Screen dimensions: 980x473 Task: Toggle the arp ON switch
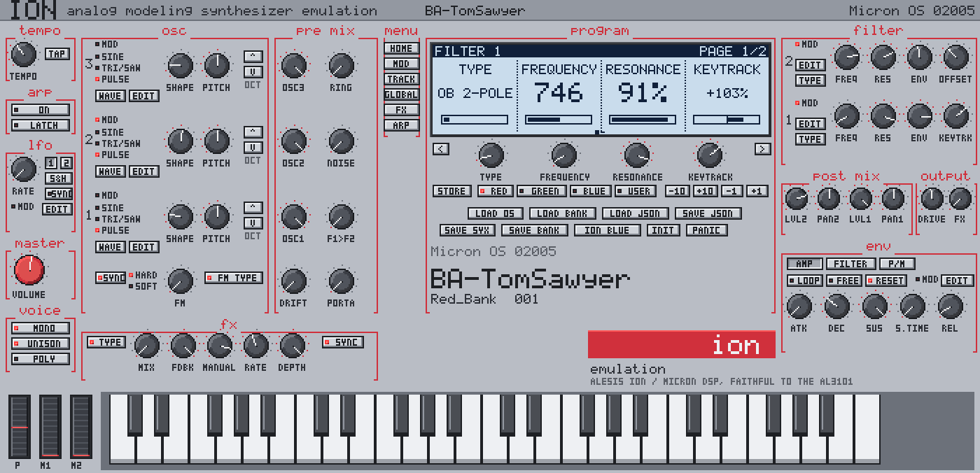41,110
